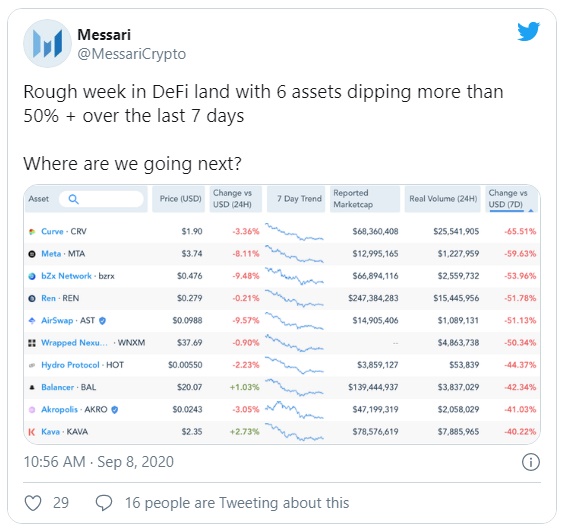The image size is (563, 531).
Task: Click the reply speech bubble icon
Action: coord(104,503)
